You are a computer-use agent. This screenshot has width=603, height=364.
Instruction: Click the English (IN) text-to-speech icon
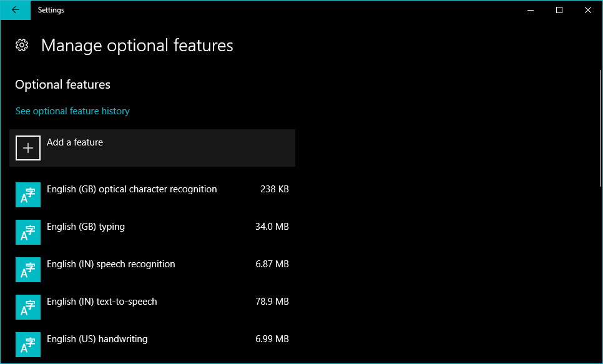point(28,307)
